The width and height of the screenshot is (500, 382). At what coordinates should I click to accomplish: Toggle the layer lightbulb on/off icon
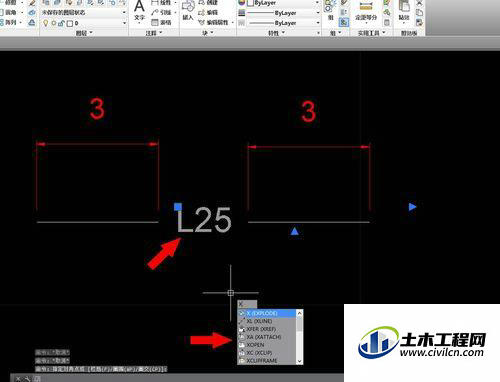coord(46,23)
